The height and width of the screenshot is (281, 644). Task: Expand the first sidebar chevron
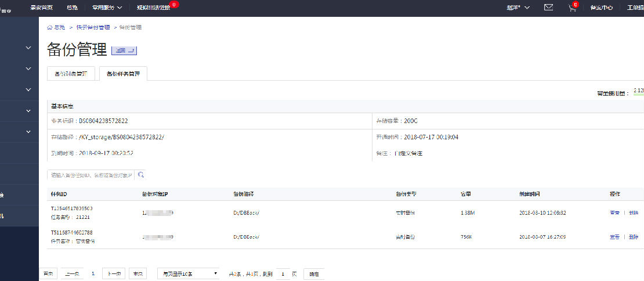(28, 48)
